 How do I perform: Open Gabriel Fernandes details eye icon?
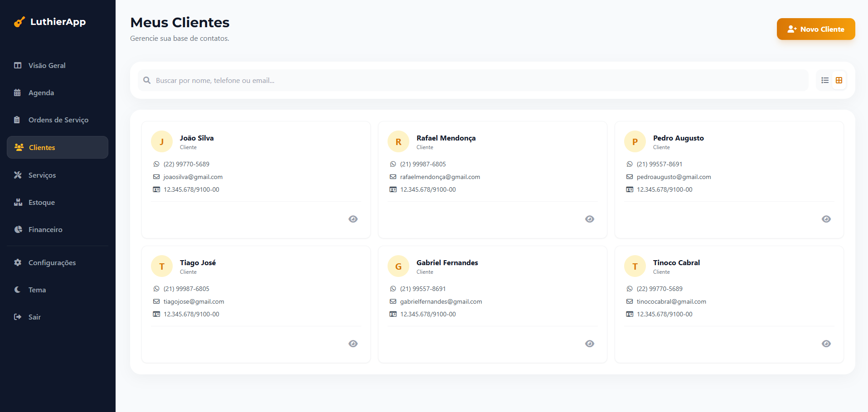coord(590,344)
